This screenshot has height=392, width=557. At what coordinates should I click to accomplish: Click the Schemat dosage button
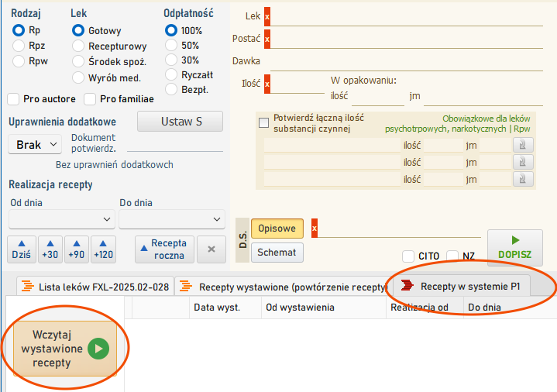coord(277,253)
